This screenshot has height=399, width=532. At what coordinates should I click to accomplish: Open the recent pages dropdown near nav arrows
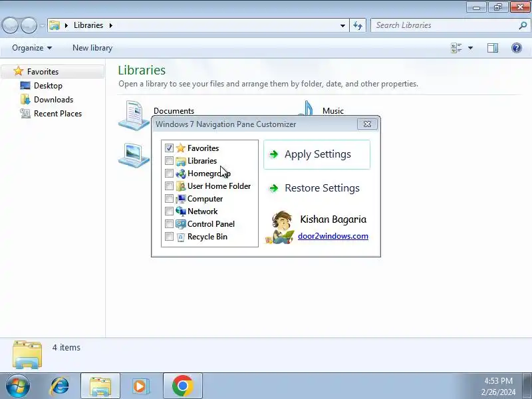tap(42, 25)
